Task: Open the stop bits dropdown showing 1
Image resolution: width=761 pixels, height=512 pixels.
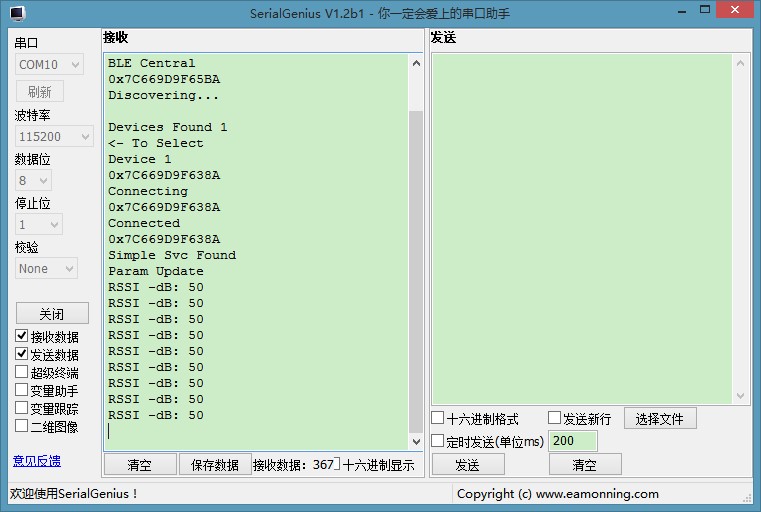Action: [38, 225]
